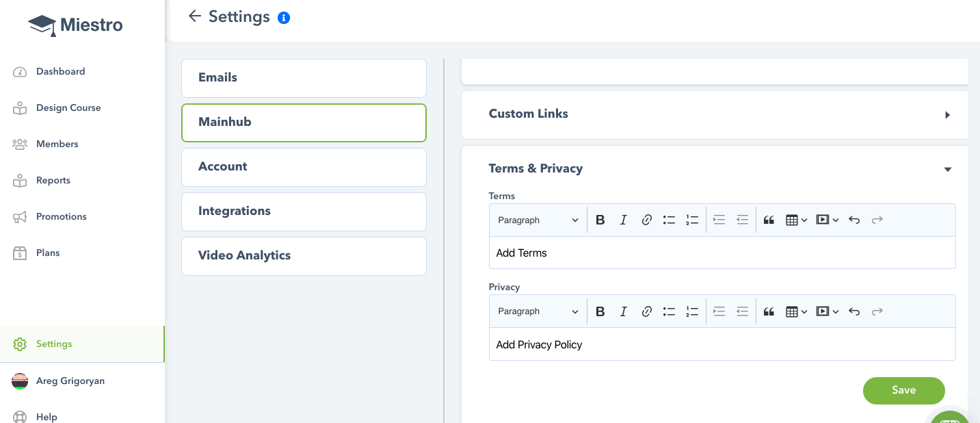This screenshot has width=980, height=423.
Task: Click the Help lifebuoy icon
Action: coord(20,417)
